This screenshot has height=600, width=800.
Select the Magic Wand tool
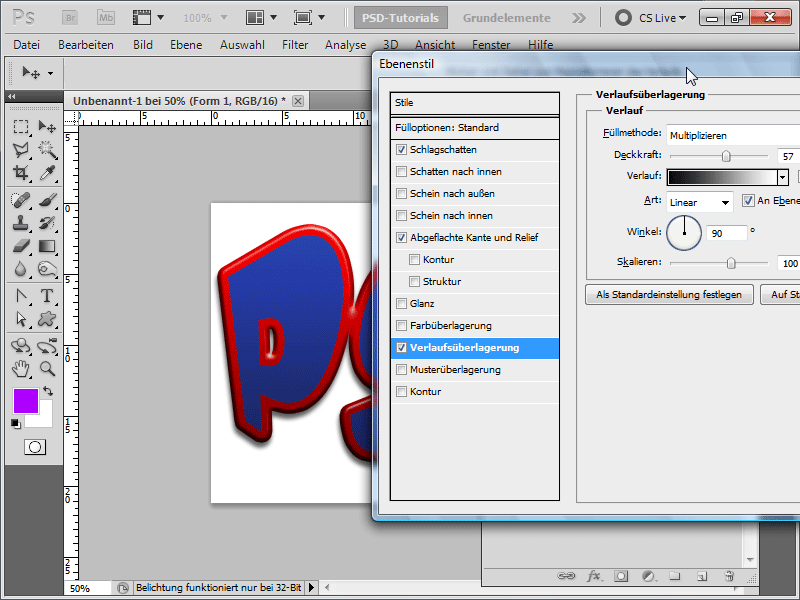(47, 149)
